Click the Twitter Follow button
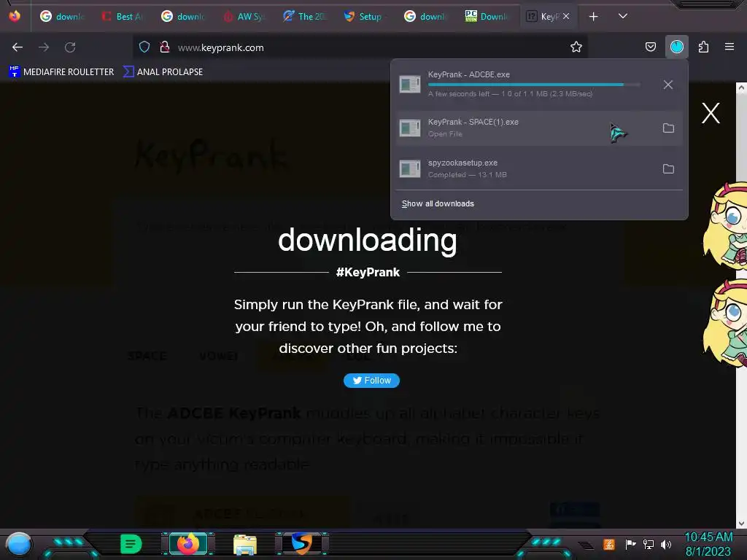This screenshot has height=560, width=747. [x=371, y=381]
